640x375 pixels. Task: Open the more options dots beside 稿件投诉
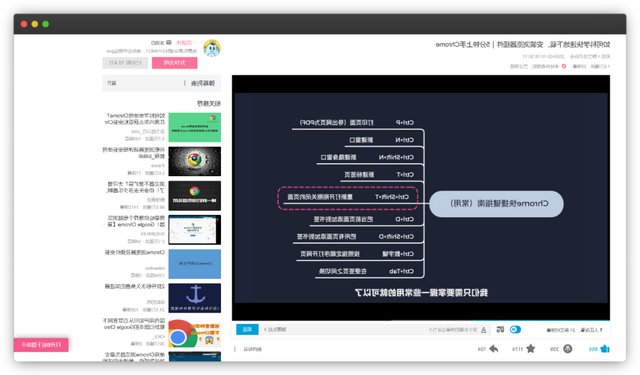pyautogui.click(x=235, y=349)
